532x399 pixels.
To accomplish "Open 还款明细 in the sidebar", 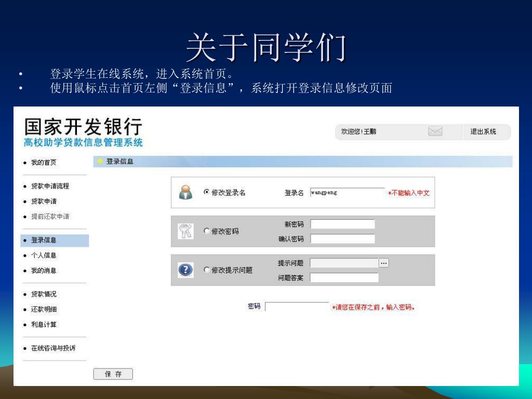I will click(x=44, y=309).
